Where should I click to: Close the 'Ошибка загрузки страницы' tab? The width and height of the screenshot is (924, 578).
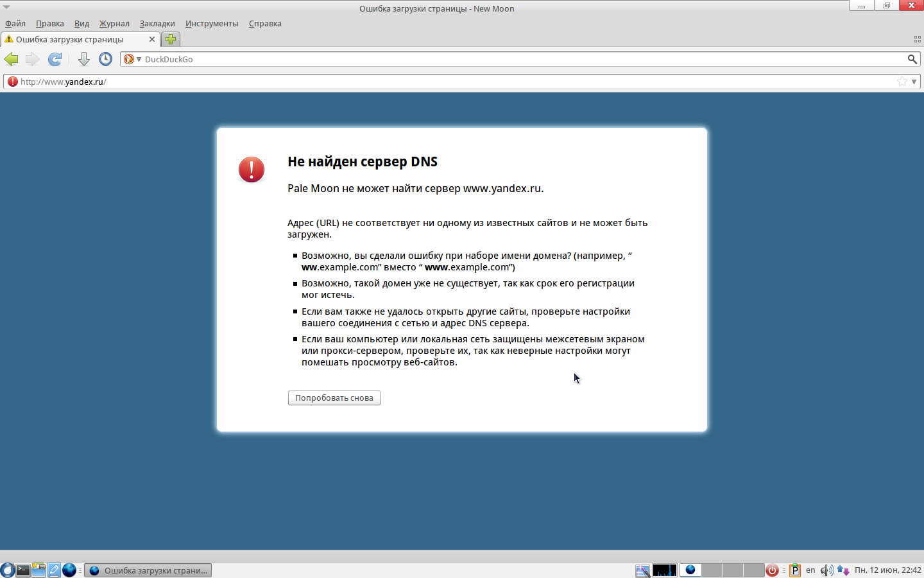point(152,39)
